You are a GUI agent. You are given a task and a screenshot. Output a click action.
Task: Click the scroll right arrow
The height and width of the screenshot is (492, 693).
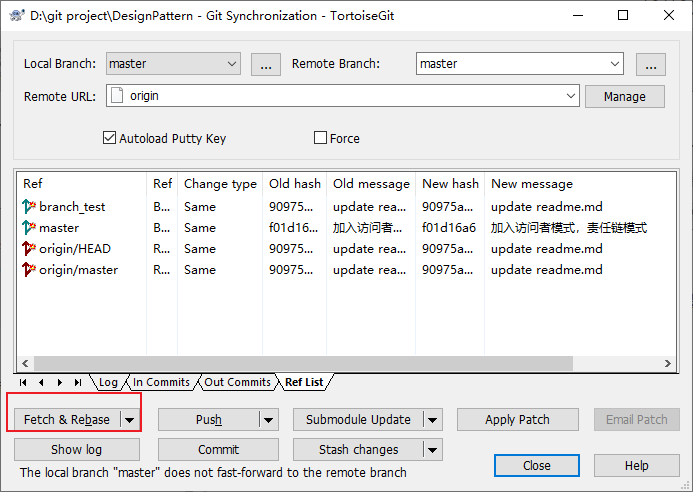pyautogui.click(x=668, y=363)
